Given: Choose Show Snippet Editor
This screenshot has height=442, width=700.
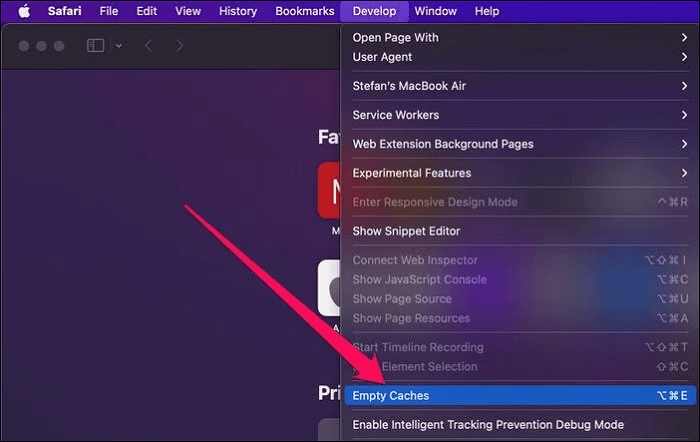Looking at the screenshot, I should 520,231.
